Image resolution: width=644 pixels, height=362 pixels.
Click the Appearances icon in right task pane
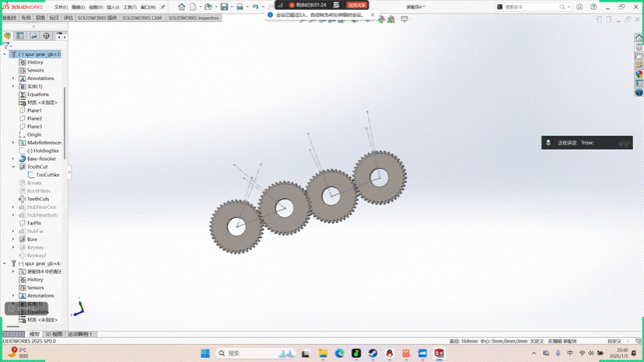(639, 74)
